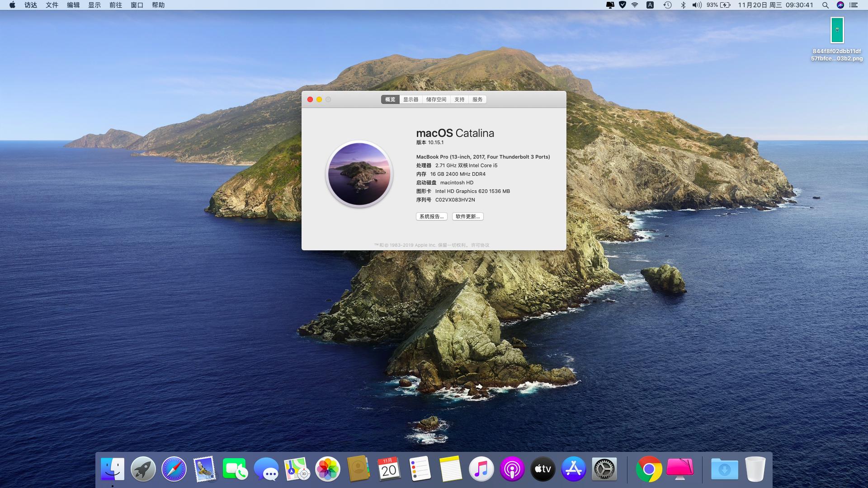Open Photos from the Dock
This screenshot has height=488, width=868.
point(327,469)
